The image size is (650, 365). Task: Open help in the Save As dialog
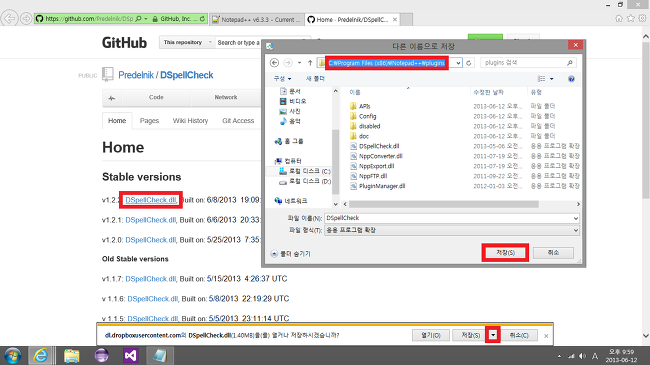pos(571,79)
